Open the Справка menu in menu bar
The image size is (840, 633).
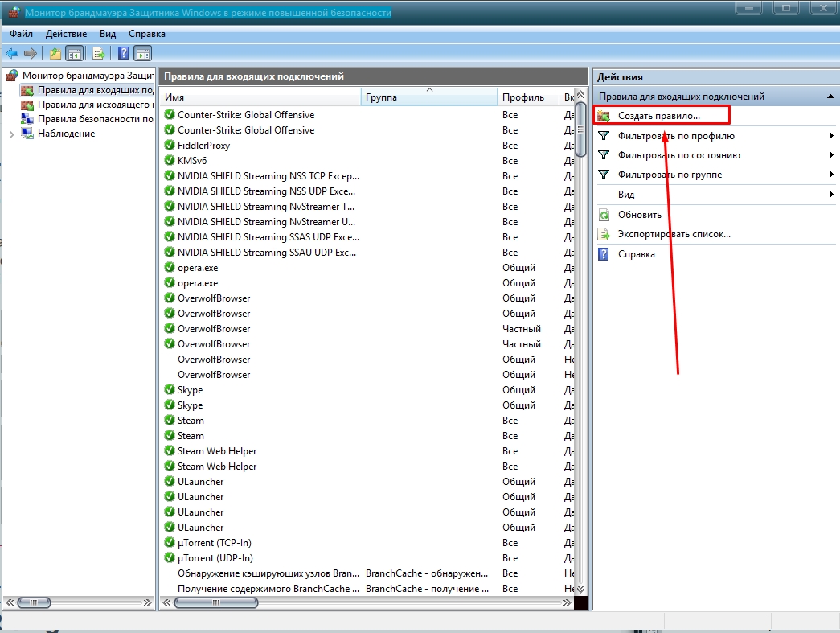[x=147, y=34]
